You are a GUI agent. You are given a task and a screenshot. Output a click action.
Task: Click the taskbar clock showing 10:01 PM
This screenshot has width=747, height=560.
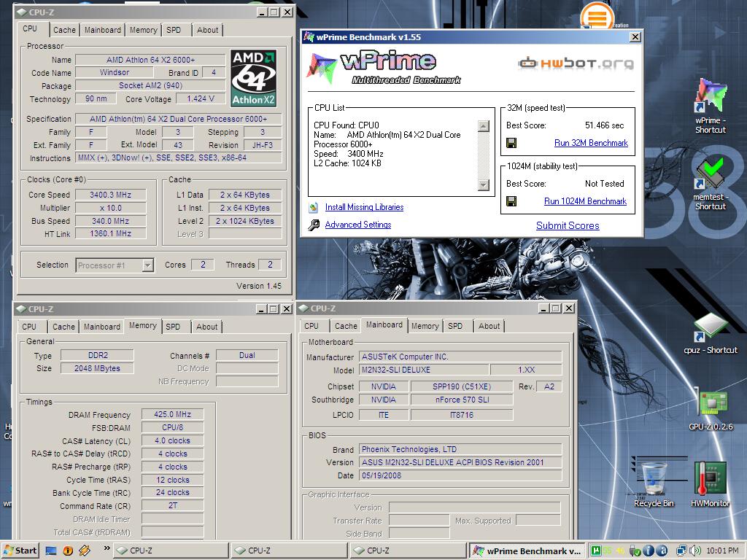tap(722, 551)
